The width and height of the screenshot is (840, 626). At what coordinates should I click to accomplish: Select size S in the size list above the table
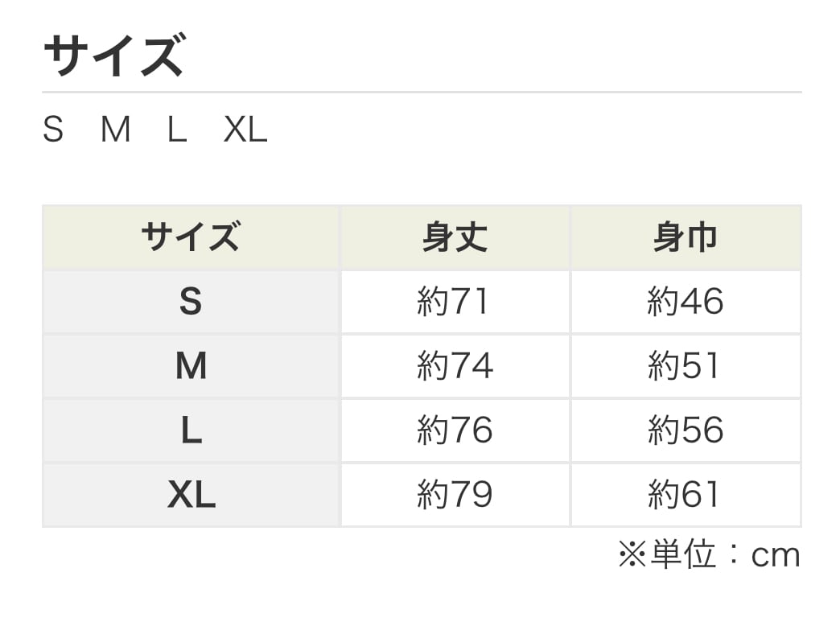point(53,130)
